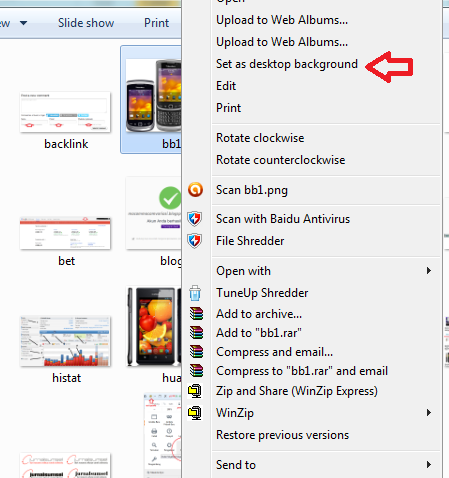Viewport: 449px width, 478px height.
Task: Select Rotate clockwise from context menu
Action: pos(260,138)
